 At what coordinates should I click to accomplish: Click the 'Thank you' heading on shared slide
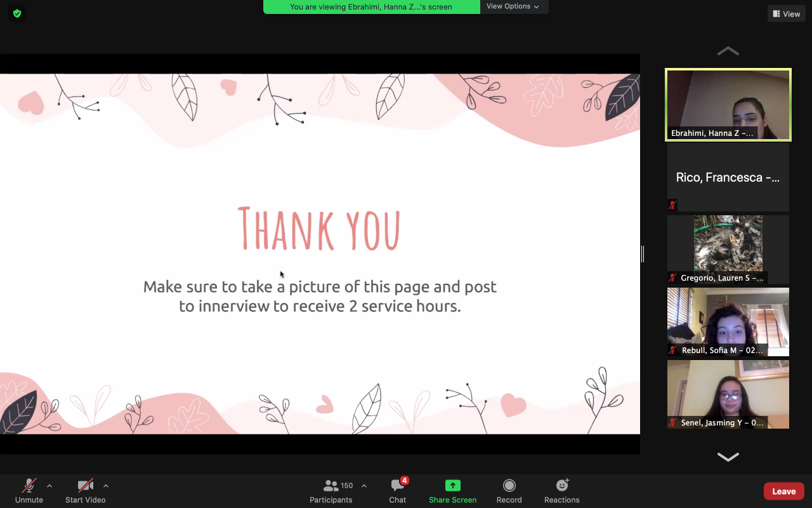[x=319, y=229]
